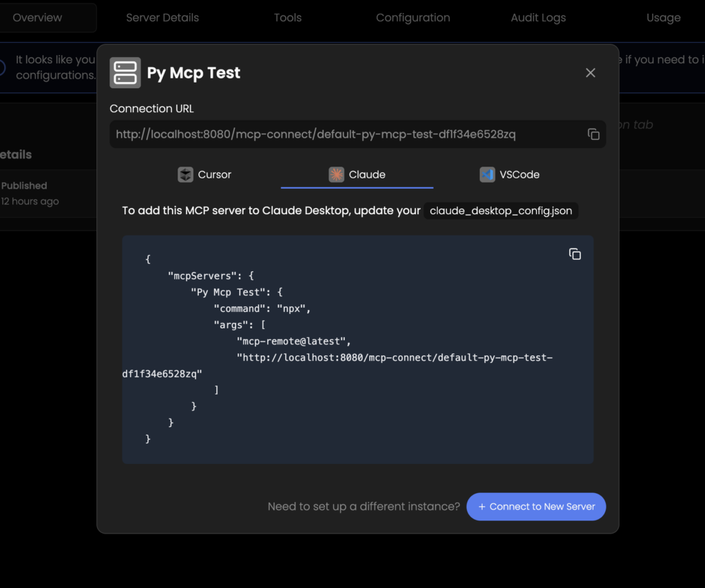Open the Usage page
The height and width of the screenshot is (588, 705).
click(x=663, y=17)
